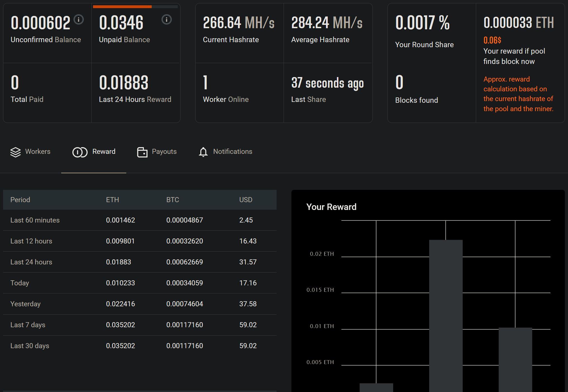The width and height of the screenshot is (568, 392).
Task: Click the Payouts wallet icon
Action: coord(142,152)
